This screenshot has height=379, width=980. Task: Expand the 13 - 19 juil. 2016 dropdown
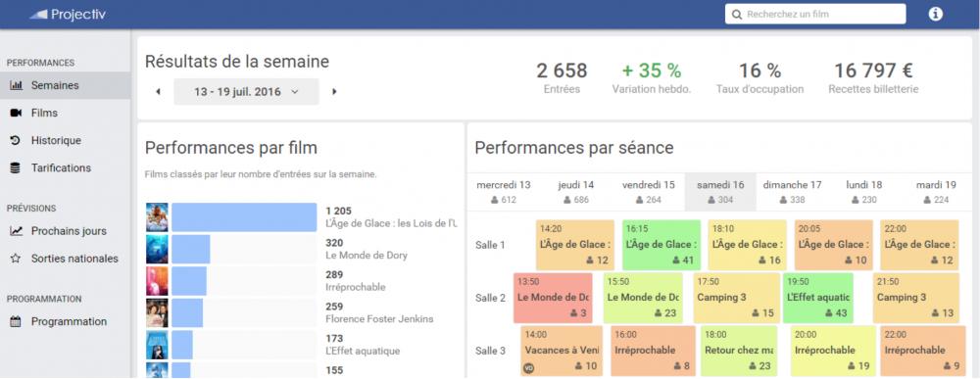246,92
